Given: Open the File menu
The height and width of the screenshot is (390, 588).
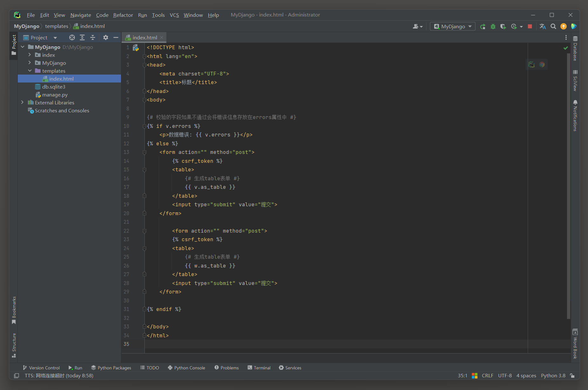Looking at the screenshot, I should point(31,15).
